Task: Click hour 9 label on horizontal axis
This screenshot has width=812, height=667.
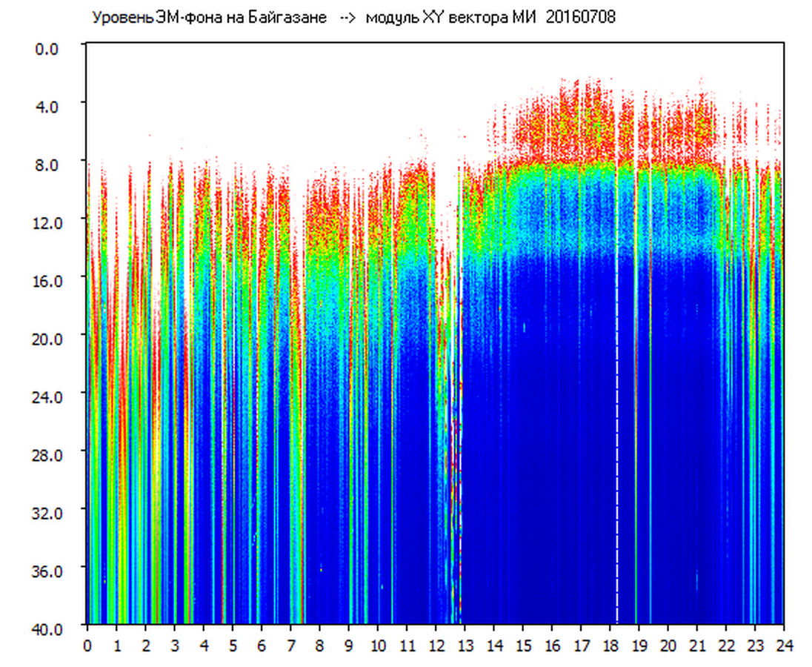Action: point(348,646)
